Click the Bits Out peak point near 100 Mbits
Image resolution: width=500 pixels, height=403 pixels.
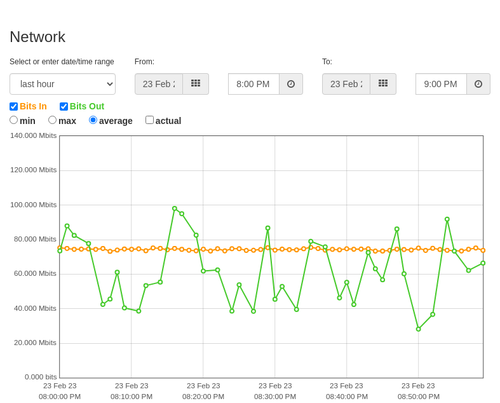(175, 208)
